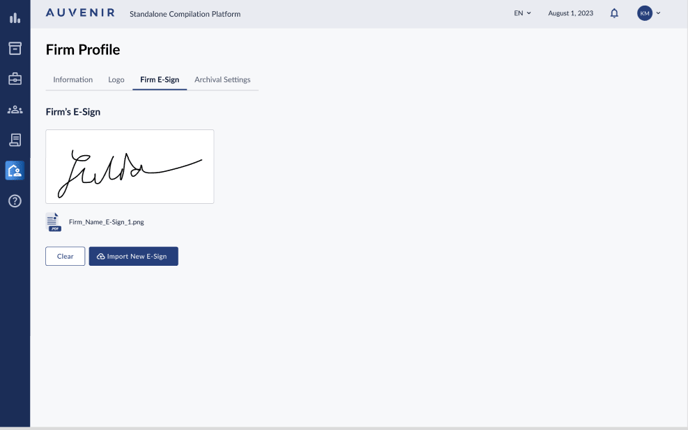
Task: Switch to the Logo tab
Action: [x=116, y=80]
